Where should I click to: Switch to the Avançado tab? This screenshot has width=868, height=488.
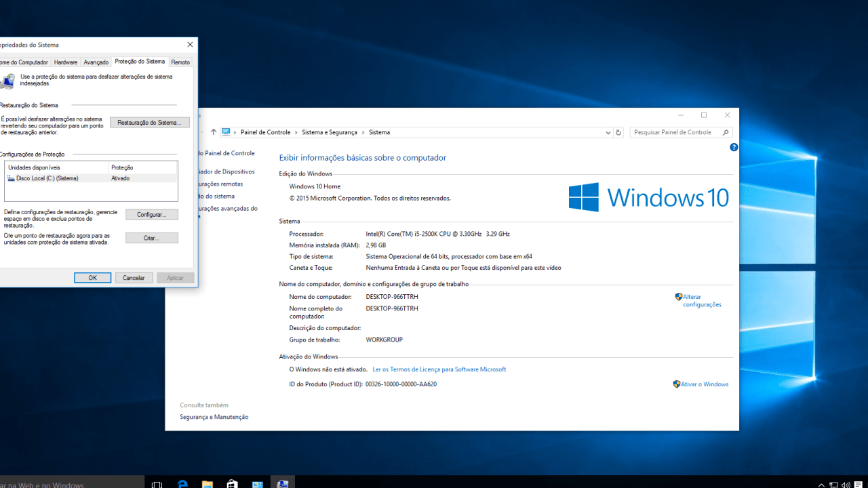click(x=96, y=62)
